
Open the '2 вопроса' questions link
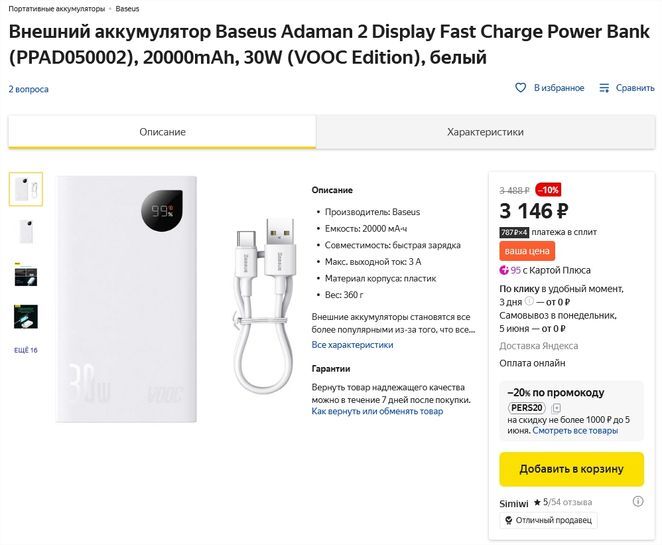tap(28, 89)
